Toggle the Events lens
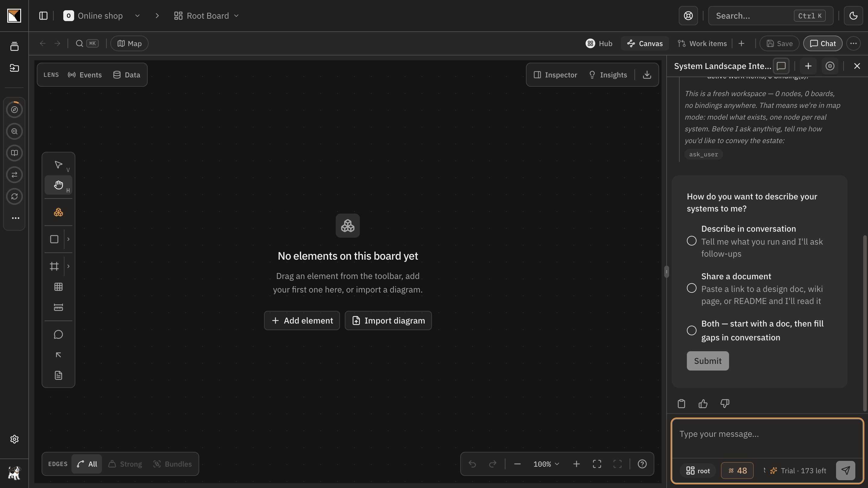Viewport: 868px width, 488px height. pyautogui.click(x=85, y=75)
